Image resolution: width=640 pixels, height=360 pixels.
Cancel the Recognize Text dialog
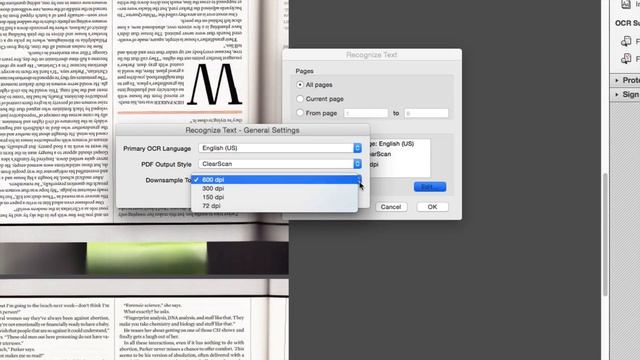[391, 207]
